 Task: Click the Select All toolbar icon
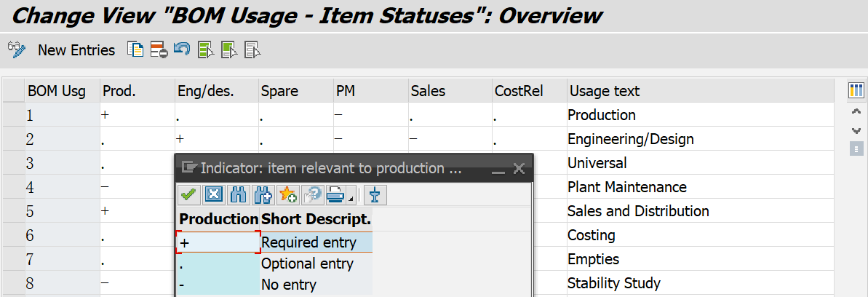pyautogui.click(x=207, y=50)
